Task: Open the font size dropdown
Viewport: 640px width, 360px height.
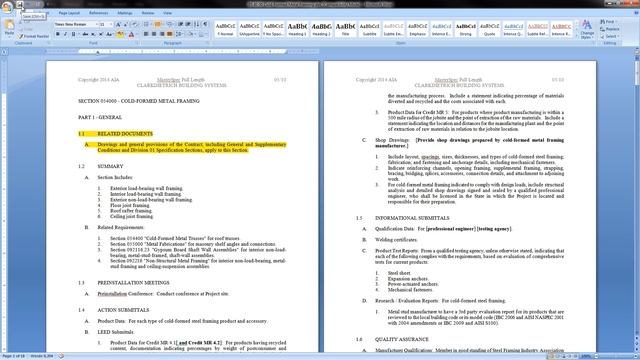Action: tap(111, 24)
